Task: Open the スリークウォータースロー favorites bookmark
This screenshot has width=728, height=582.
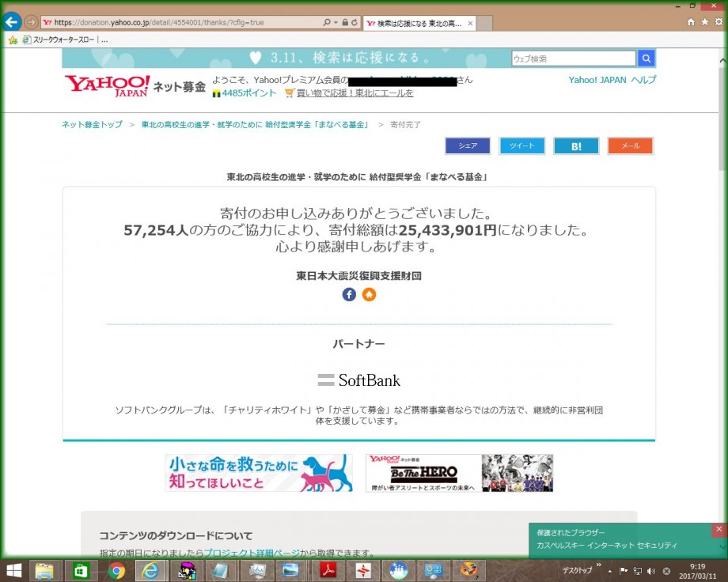Action: 59,40
